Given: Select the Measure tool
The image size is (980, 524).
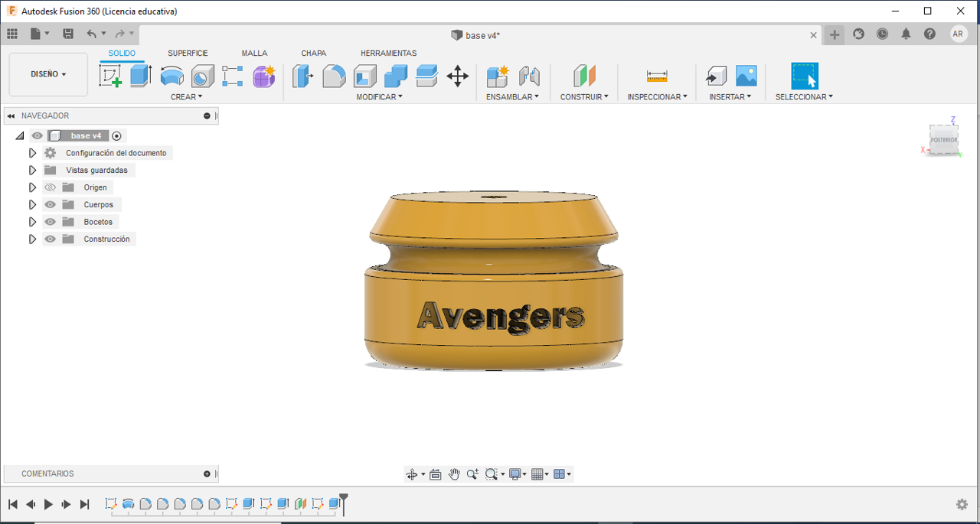Looking at the screenshot, I should click(657, 76).
